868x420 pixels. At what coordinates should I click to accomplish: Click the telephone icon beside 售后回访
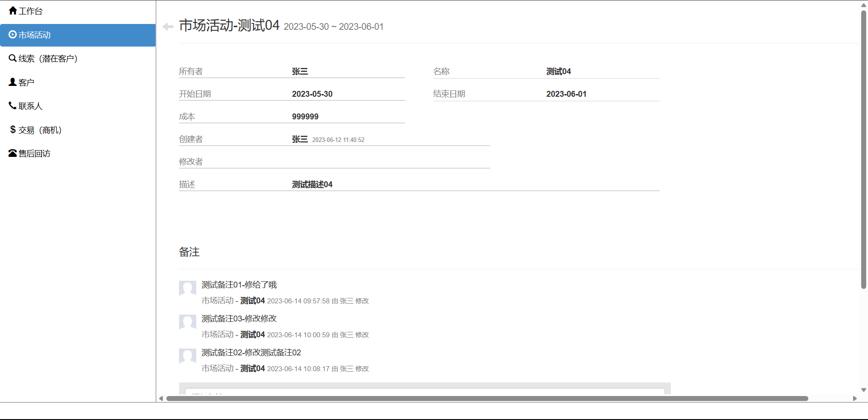13,153
